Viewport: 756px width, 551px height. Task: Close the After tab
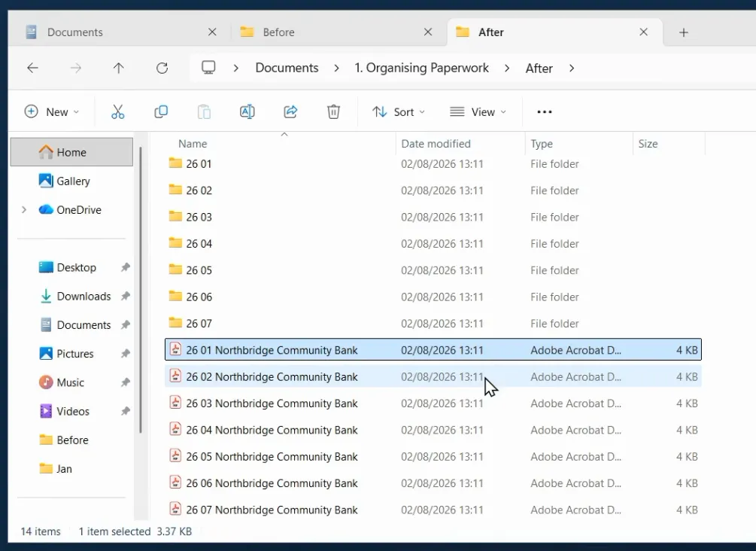[643, 32]
